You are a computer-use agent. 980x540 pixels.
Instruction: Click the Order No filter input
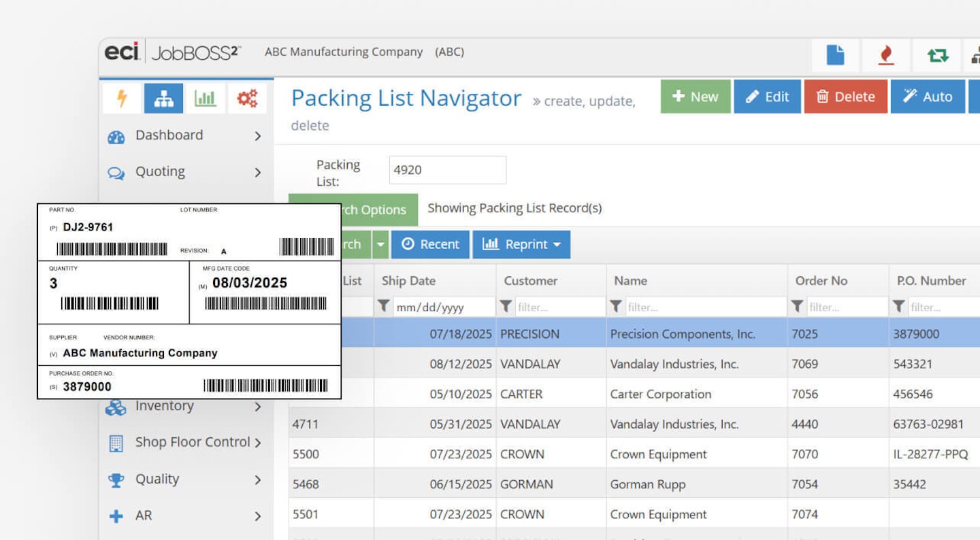[x=846, y=307]
